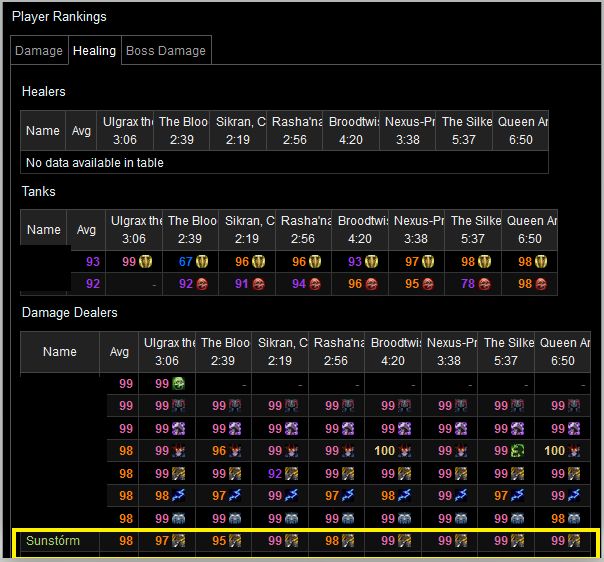The height and width of the screenshot is (562, 604).
Task: Sort Healers table by Ulgrax 3:06 header
Action: (125, 131)
